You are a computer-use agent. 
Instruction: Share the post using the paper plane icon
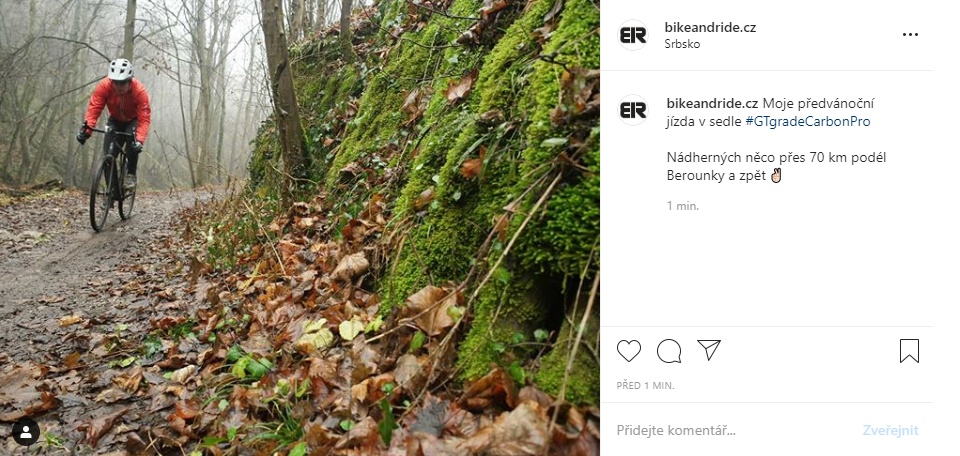pyautogui.click(x=709, y=350)
